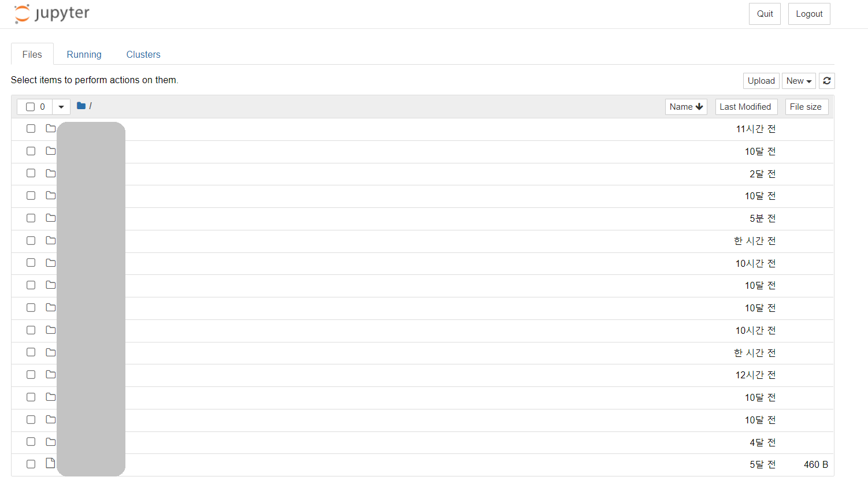Click the Upload button
The width and height of the screenshot is (868, 484).
point(761,80)
